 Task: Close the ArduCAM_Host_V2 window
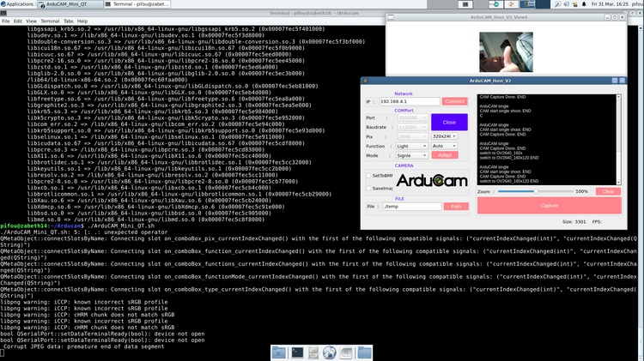click(x=623, y=81)
